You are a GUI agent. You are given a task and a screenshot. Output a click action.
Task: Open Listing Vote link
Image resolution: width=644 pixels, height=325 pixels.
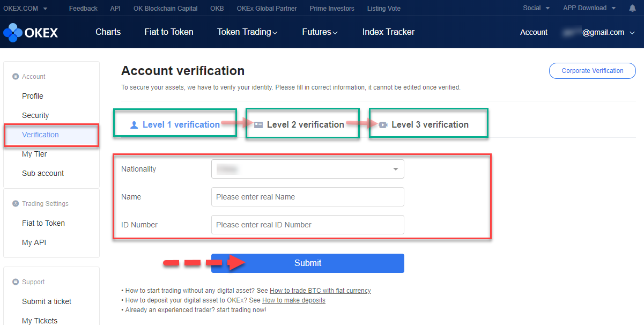tap(384, 8)
